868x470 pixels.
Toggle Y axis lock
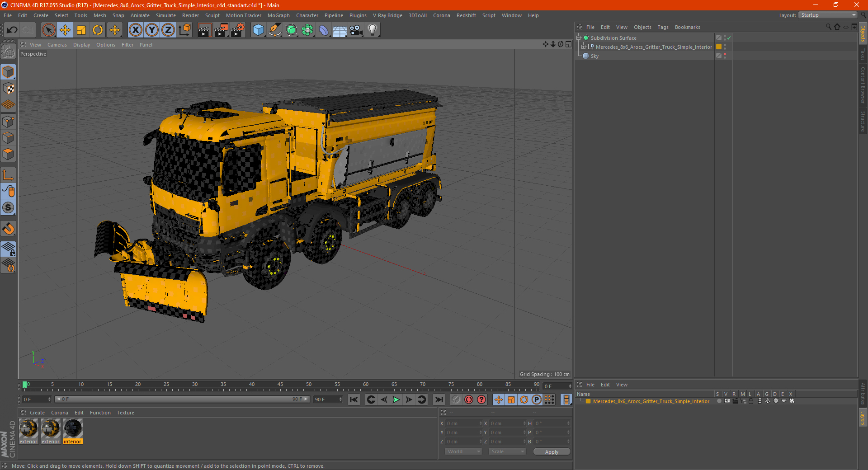(152, 30)
